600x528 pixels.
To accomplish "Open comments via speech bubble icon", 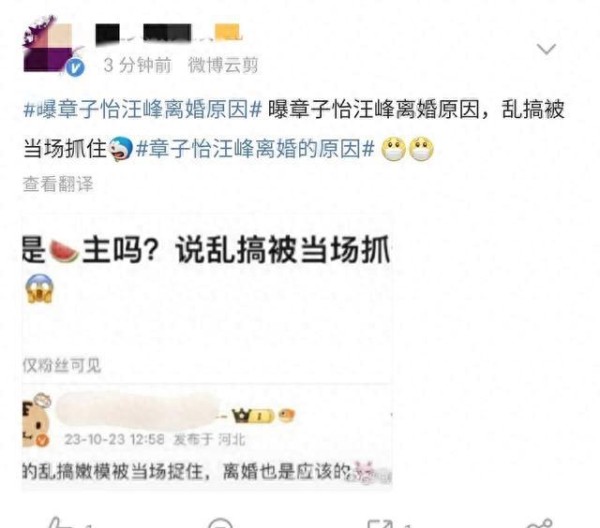I will [x=220, y=523].
